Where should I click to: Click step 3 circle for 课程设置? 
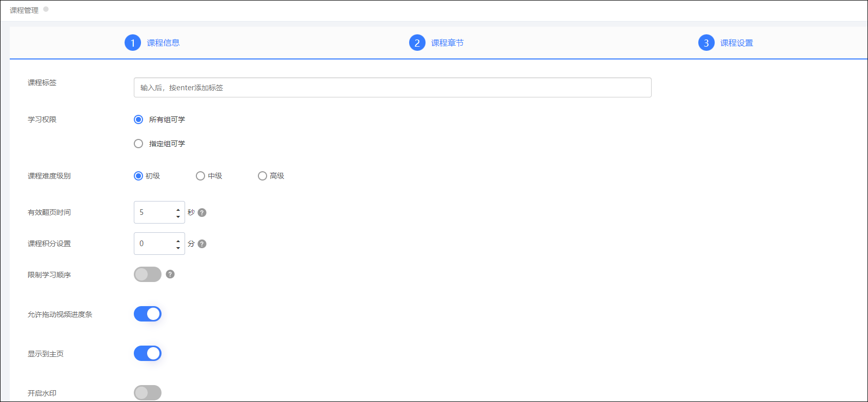[706, 43]
